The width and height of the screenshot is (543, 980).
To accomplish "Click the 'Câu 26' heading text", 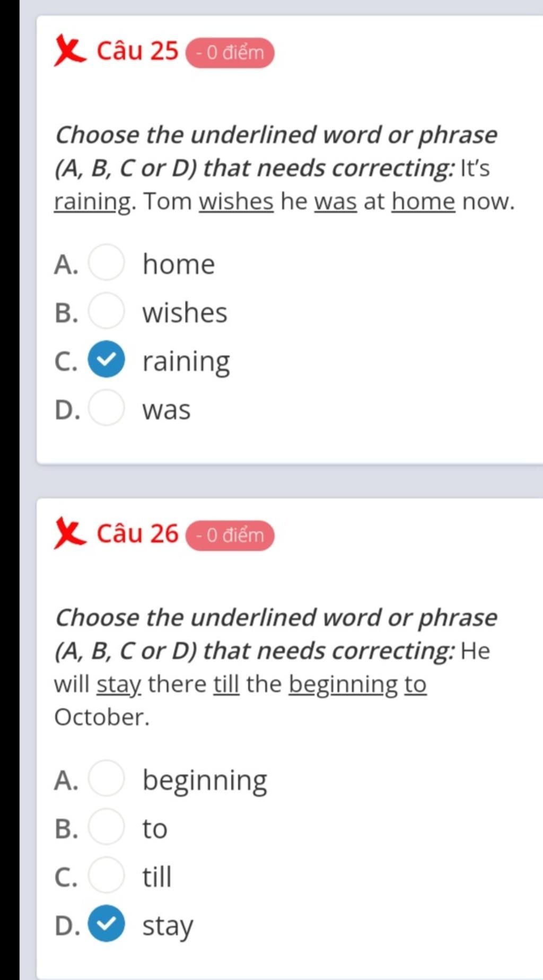I will pyautogui.click(x=137, y=533).
